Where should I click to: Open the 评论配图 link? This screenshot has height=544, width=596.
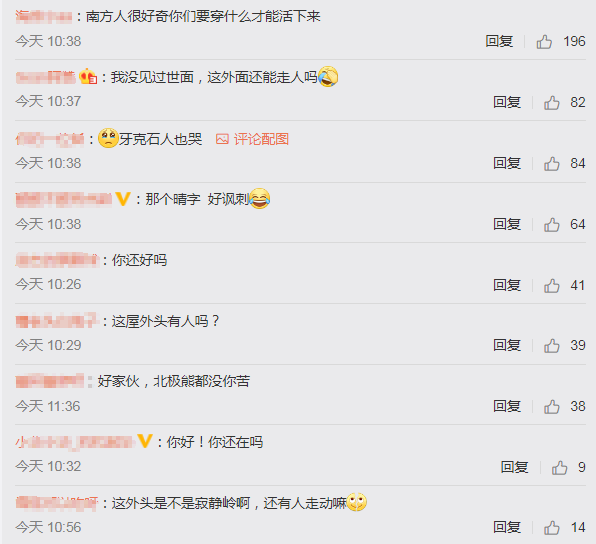point(261,139)
